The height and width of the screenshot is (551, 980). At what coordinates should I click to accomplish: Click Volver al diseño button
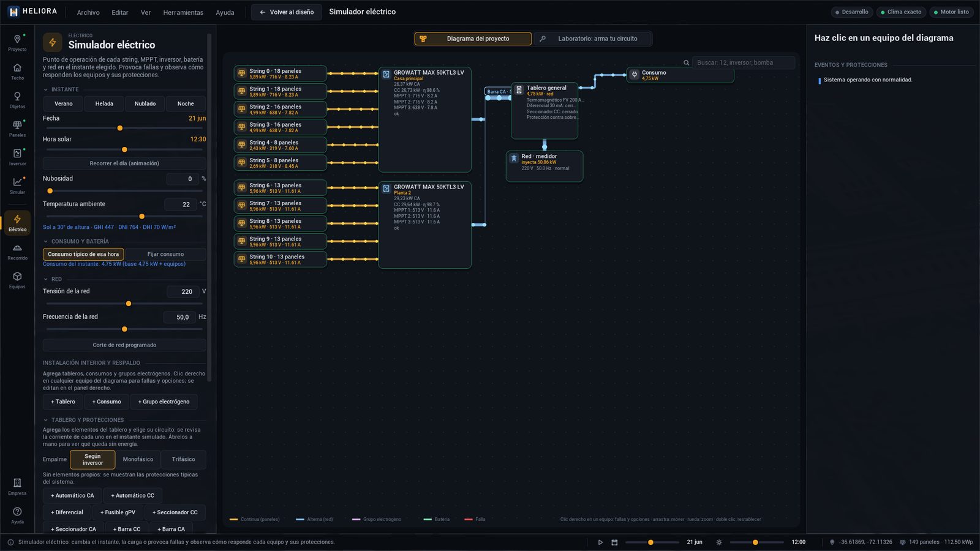click(287, 12)
